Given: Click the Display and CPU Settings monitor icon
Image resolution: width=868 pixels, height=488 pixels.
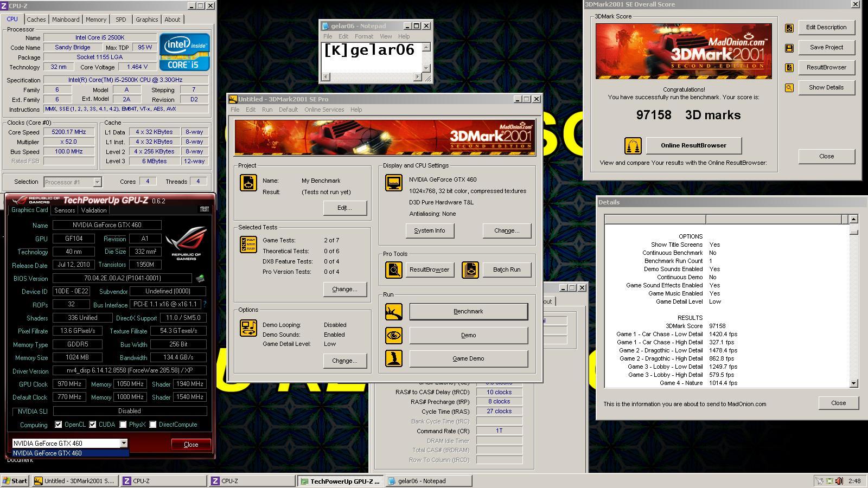Looking at the screenshot, I should [x=394, y=183].
